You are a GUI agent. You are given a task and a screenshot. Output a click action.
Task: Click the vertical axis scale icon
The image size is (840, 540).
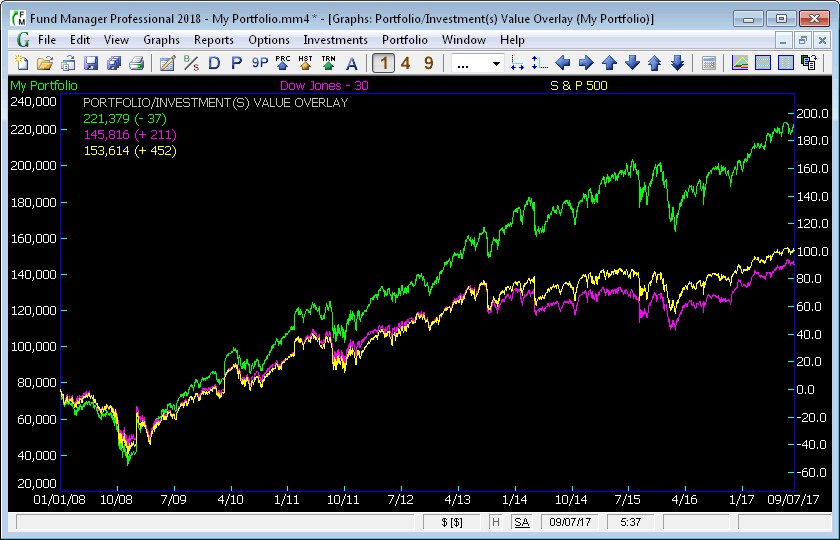click(x=539, y=63)
